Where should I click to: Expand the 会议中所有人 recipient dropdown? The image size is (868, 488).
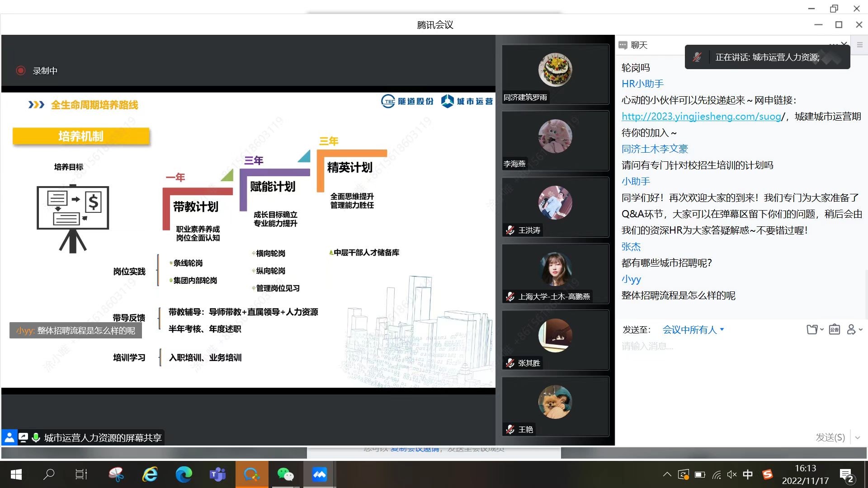693,330
